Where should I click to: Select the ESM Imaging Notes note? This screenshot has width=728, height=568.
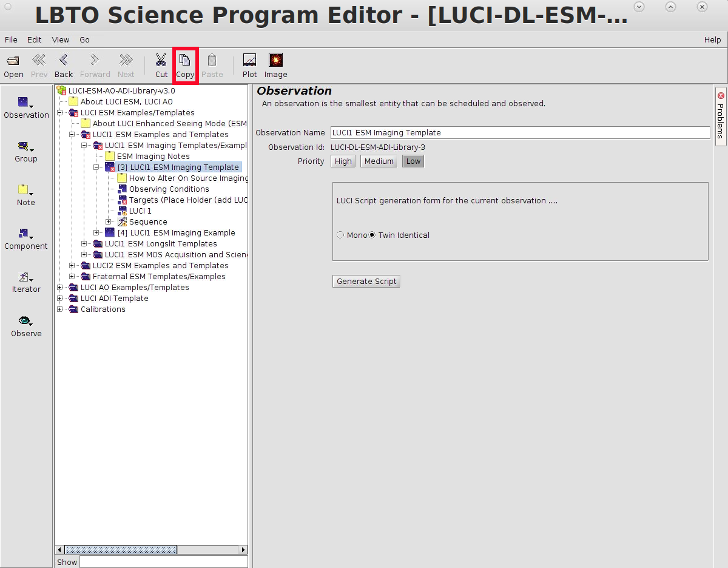click(147, 156)
